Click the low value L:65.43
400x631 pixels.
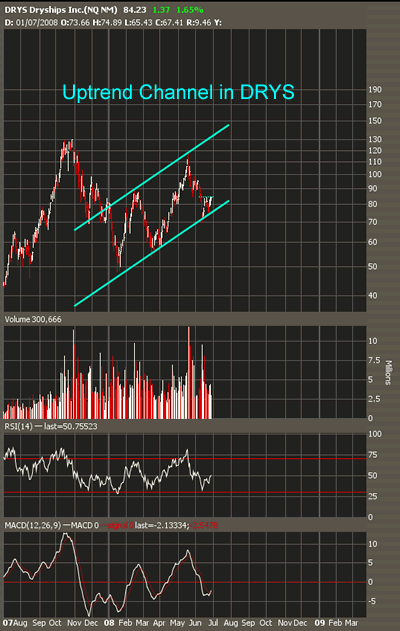(x=138, y=23)
